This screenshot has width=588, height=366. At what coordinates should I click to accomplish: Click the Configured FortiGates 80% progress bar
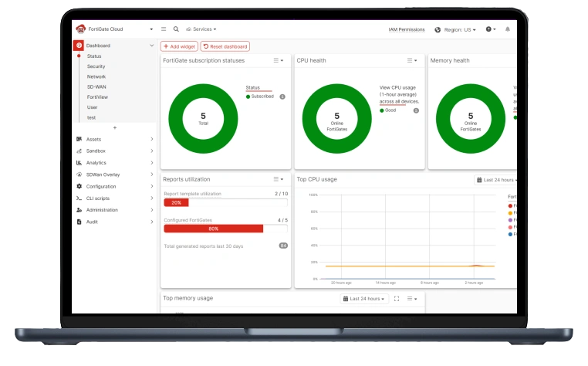coord(214,229)
